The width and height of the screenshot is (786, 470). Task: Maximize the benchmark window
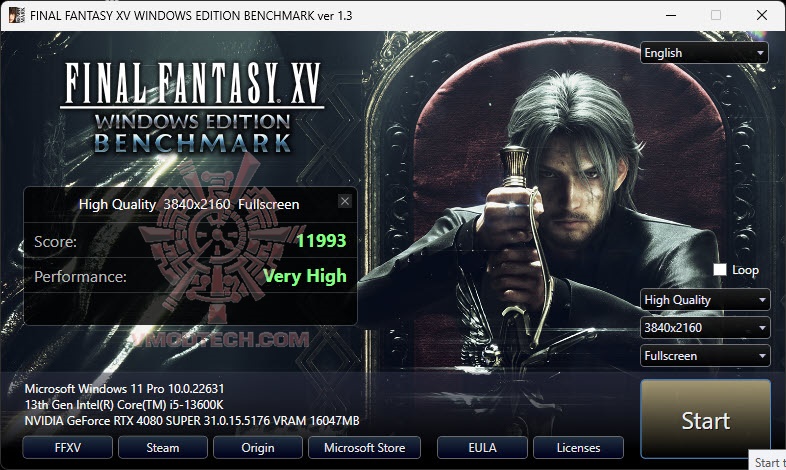click(x=716, y=15)
